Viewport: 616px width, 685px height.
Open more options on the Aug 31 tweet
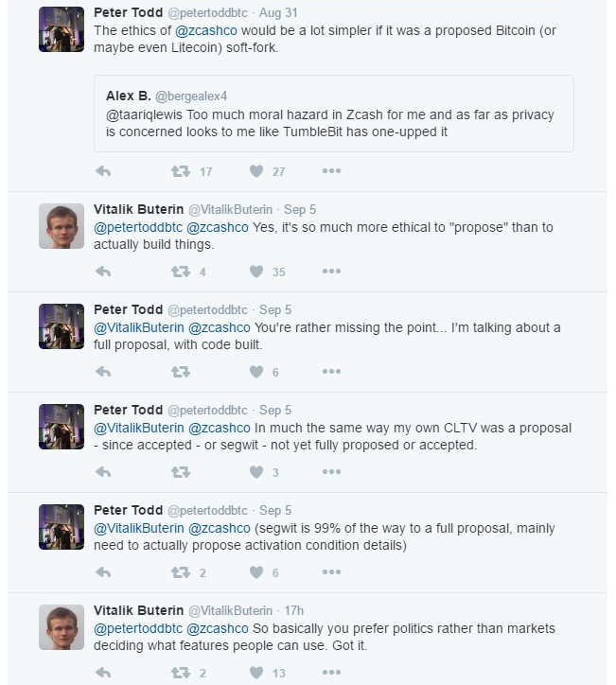[331, 171]
